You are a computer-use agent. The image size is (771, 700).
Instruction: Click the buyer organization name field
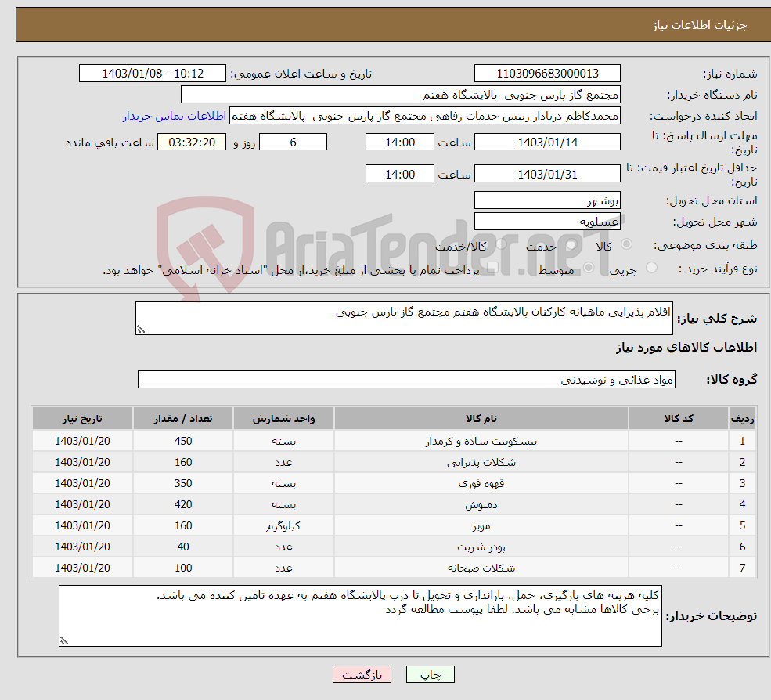tap(401, 95)
